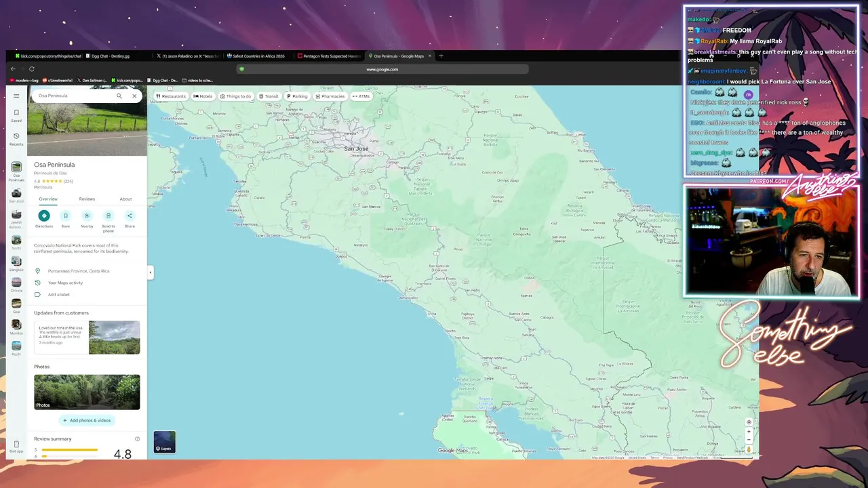Click the Privacy footer link
This screenshot has width=868, height=488.
pyautogui.click(x=668, y=457)
